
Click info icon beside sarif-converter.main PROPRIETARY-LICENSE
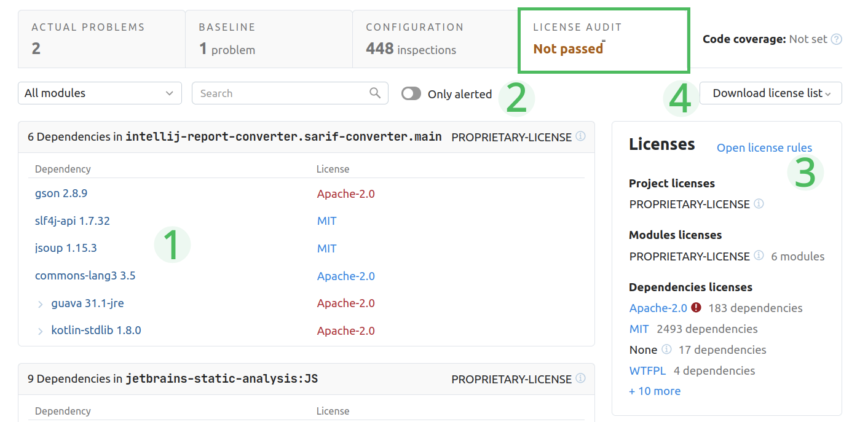click(580, 136)
